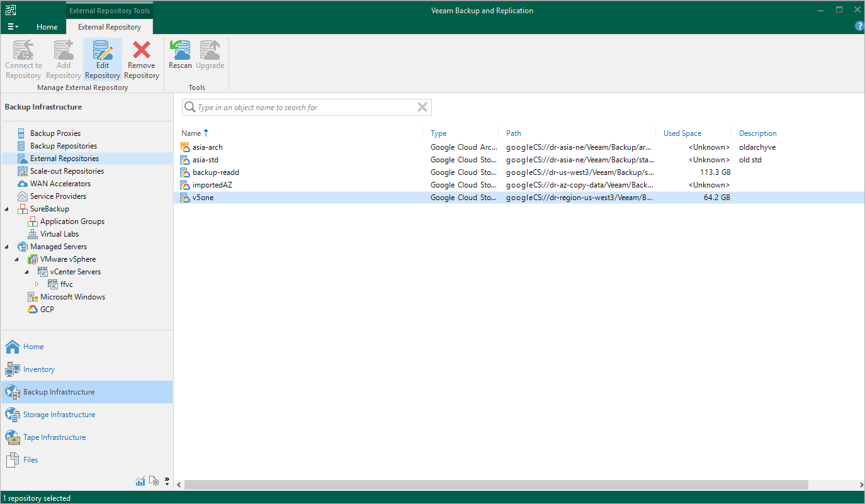The width and height of the screenshot is (865, 504).
Task: Click the Upgrade tool icon
Action: click(x=210, y=50)
